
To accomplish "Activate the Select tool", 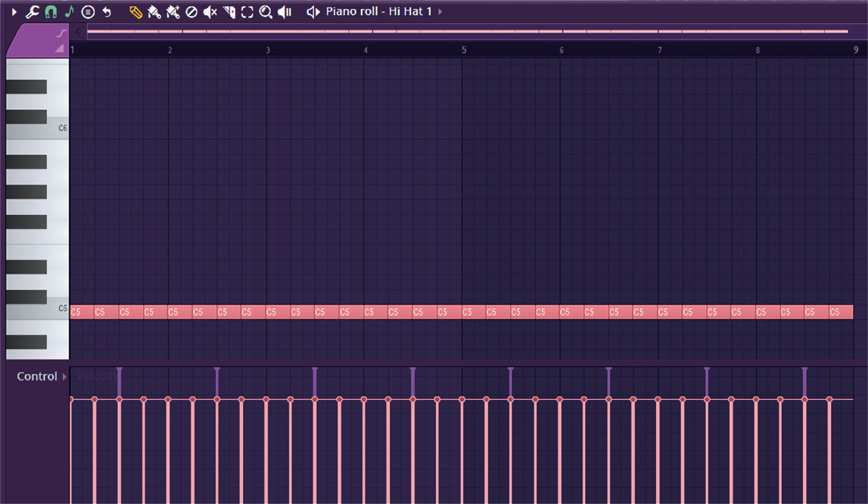I will click(247, 11).
